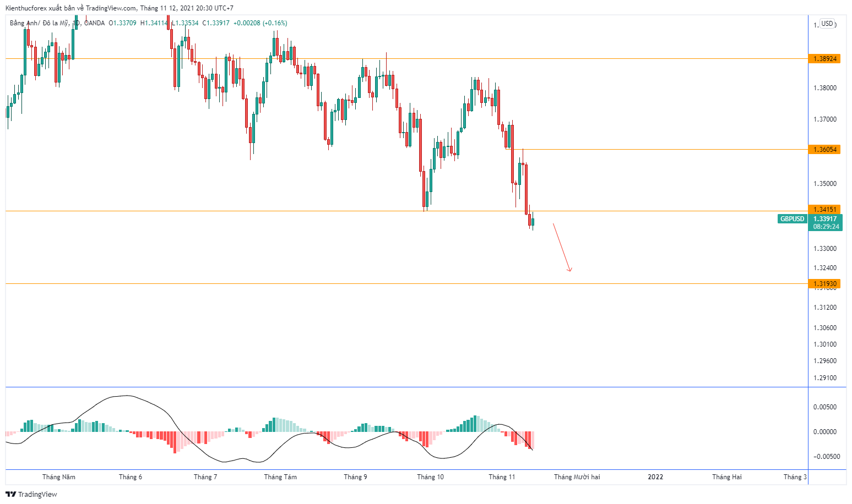The height and width of the screenshot is (504, 852).
Task: Click the bar countdown 08:29:24
Action: pyautogui.click(x=826, y=227)
